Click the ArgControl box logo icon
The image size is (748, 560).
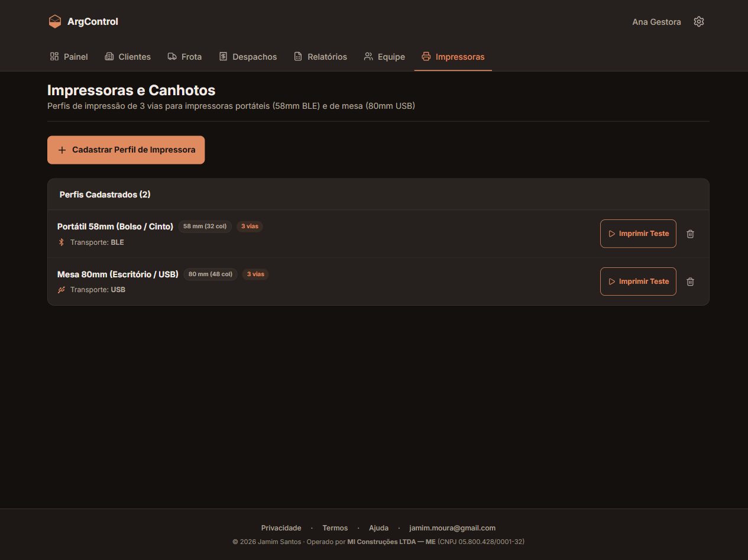(x=55, y=22)
